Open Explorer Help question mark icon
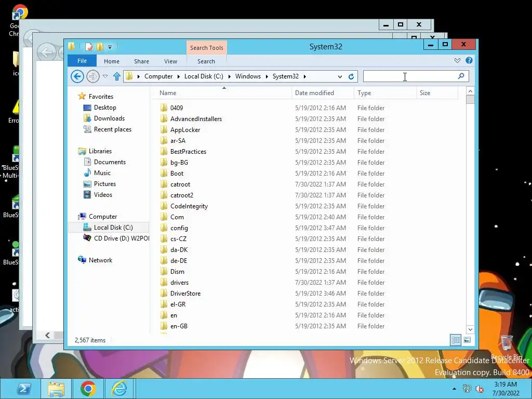The image size is (532, 399). [469, 60]
